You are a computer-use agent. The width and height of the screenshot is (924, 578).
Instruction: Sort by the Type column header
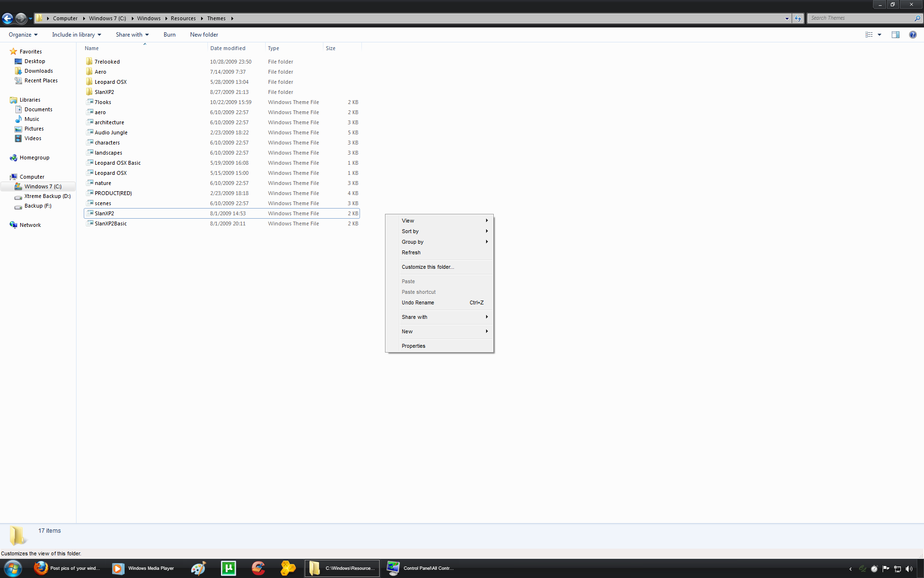[294, 48]
